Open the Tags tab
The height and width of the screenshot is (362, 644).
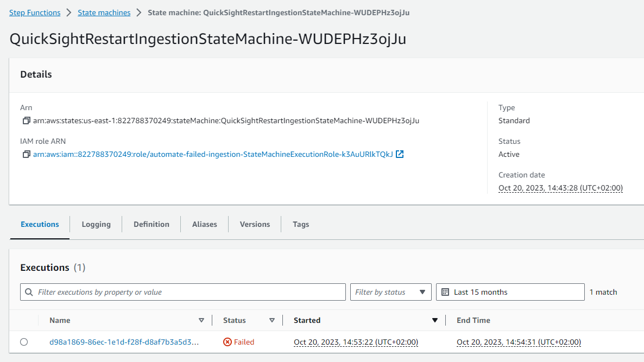click(x=301, y=224)
